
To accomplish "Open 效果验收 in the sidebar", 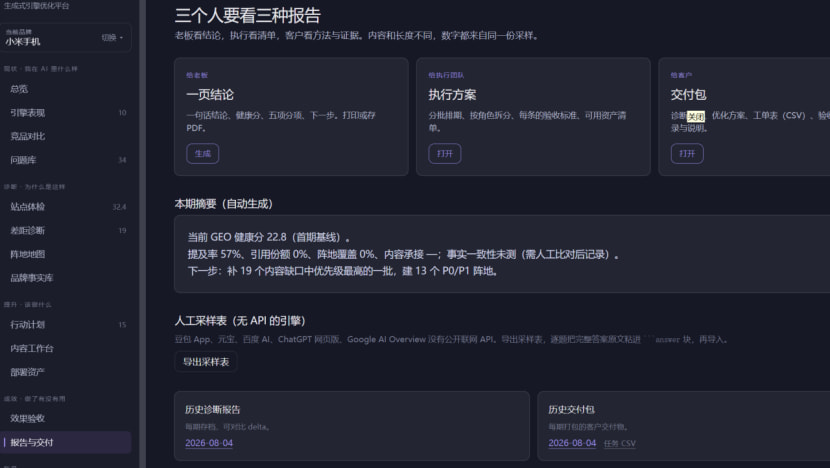I will (x=66, y=418).
